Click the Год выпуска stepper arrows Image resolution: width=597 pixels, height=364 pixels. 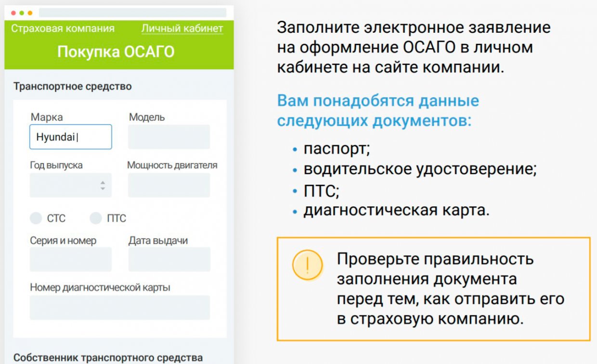[103, 185]
